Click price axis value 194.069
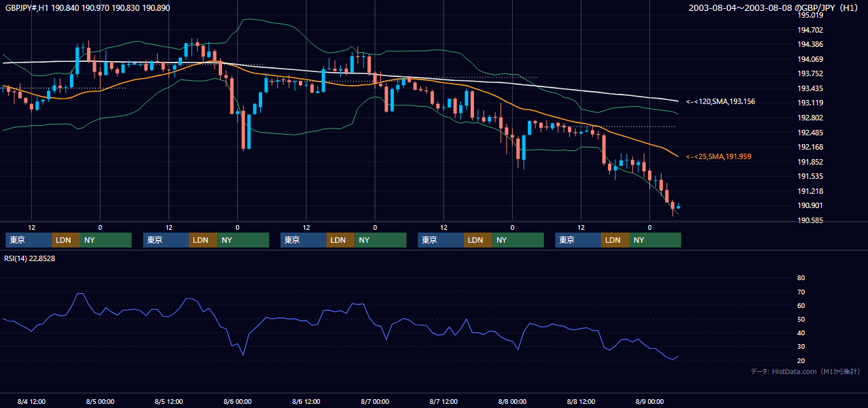 pos(810,59)
